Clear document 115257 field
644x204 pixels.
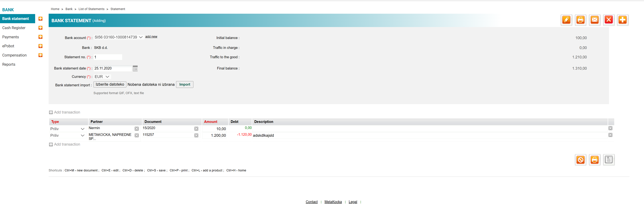(x=196, y=135)
